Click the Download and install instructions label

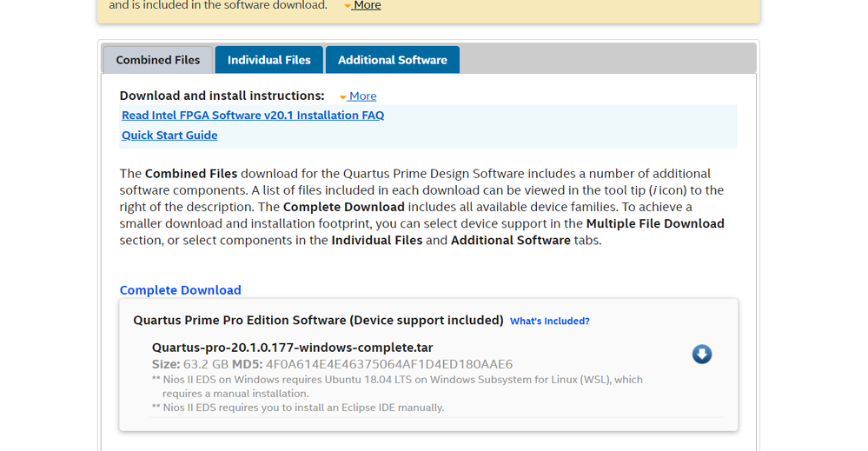click(x=222, y=96)
